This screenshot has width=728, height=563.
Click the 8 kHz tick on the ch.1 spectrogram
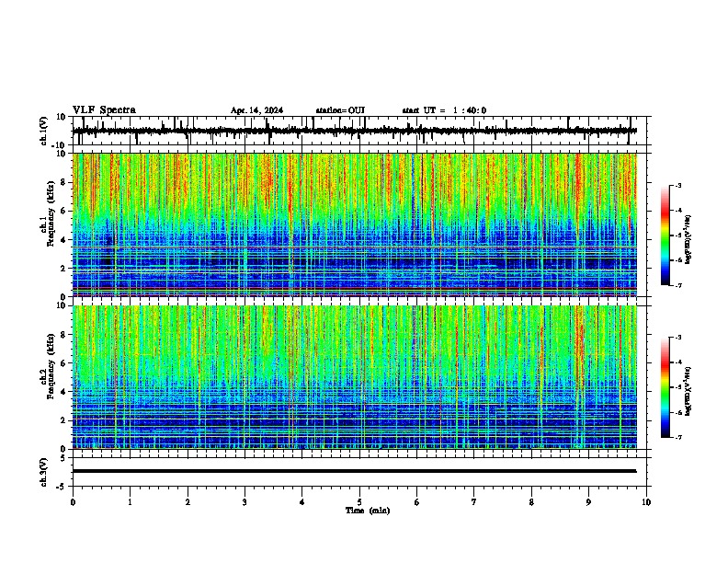coord(64,182)
